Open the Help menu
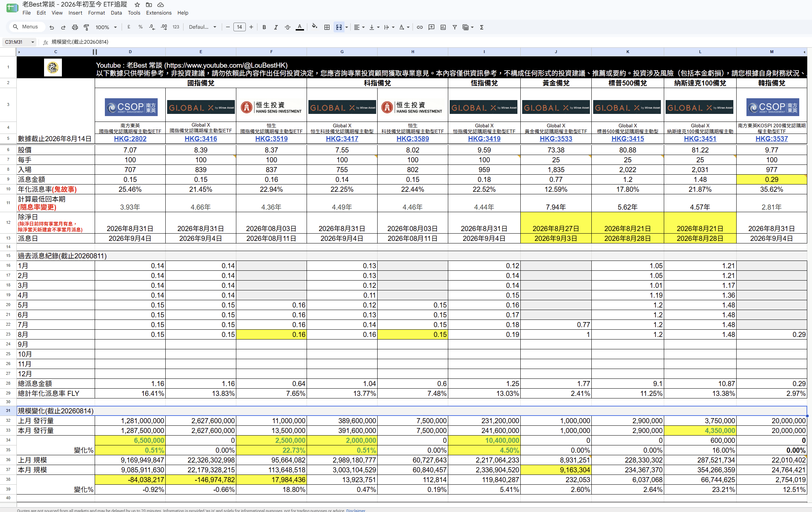The image size is (812, 512). click(x=183, y=13)
